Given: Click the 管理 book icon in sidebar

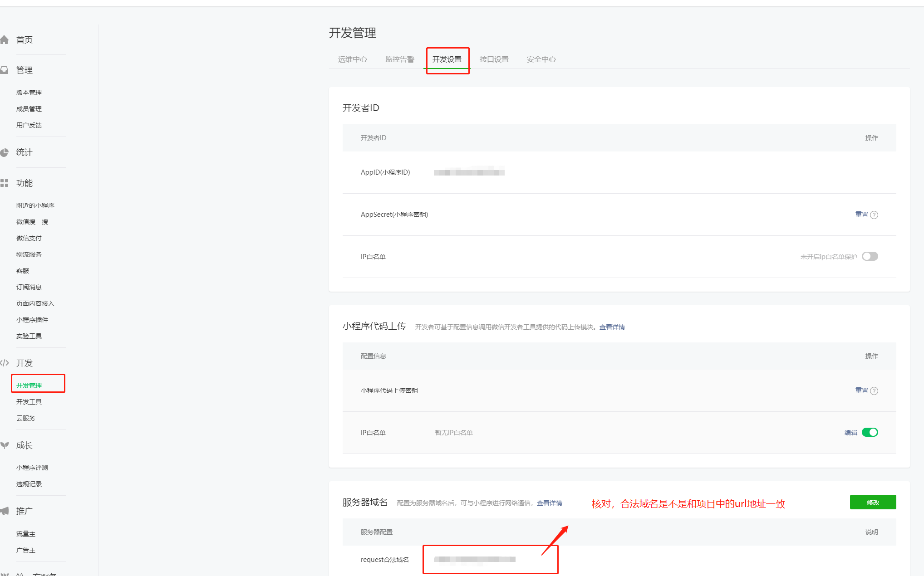Looking at the screenshot, I should [x=5, y=69].
